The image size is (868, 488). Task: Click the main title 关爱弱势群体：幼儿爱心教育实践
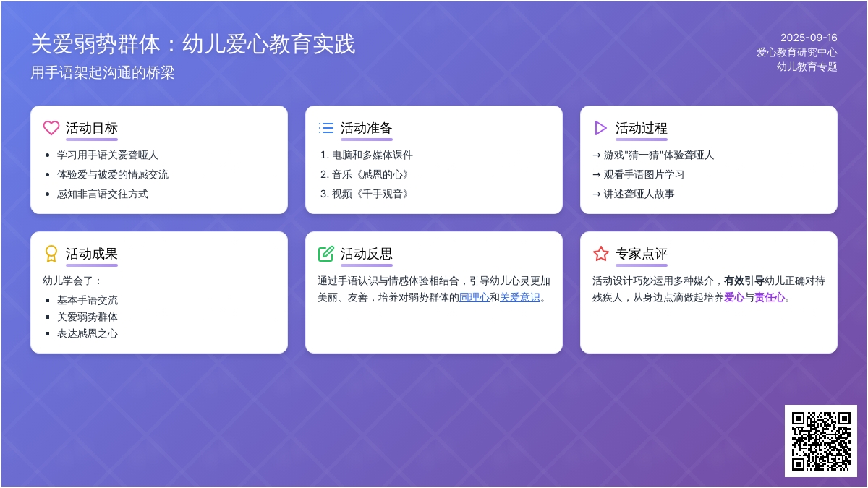193,44
